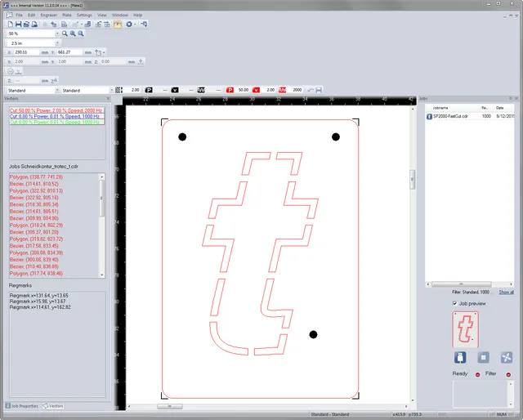The height and width of the screenshot is (420, 523).
Task: Toggle the Ready status indicator
Action: point(477,374)
